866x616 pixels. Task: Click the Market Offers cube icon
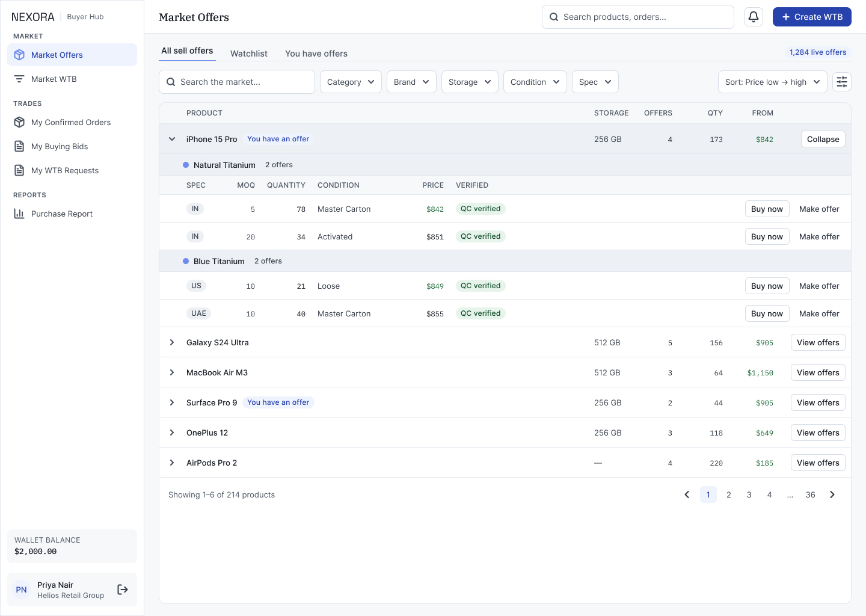tap(19, 55)
